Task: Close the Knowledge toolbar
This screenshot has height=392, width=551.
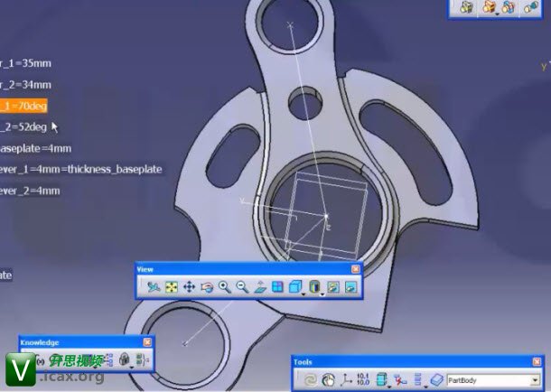Action: pyautogui.click(x=147, y=342)
